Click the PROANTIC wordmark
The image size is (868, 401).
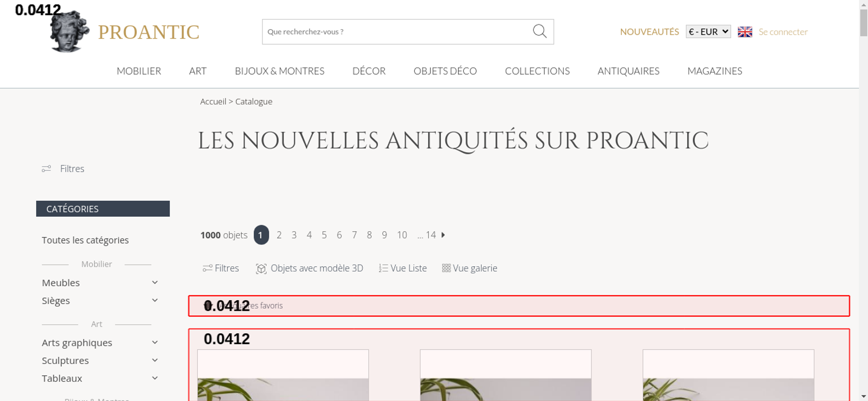coord(148,32)
